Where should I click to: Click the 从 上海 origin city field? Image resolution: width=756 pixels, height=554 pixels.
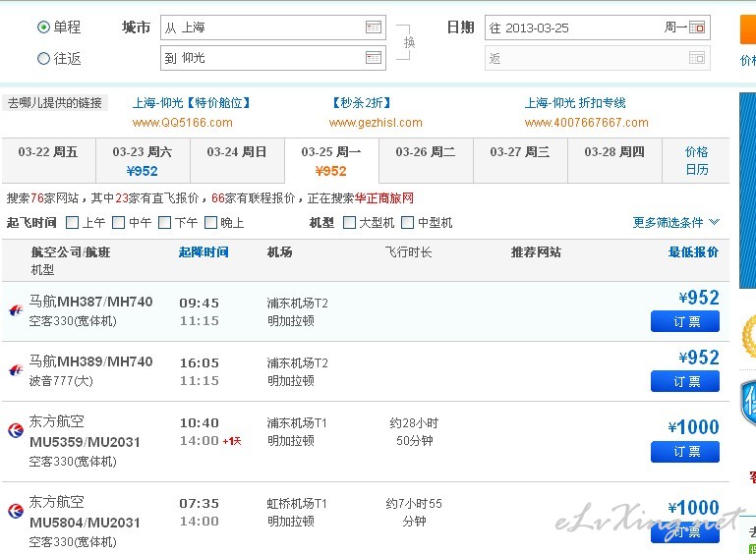(273, 28)
